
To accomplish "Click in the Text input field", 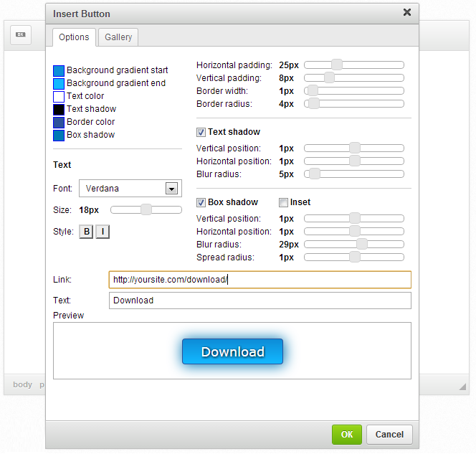I will pos(260,301).
